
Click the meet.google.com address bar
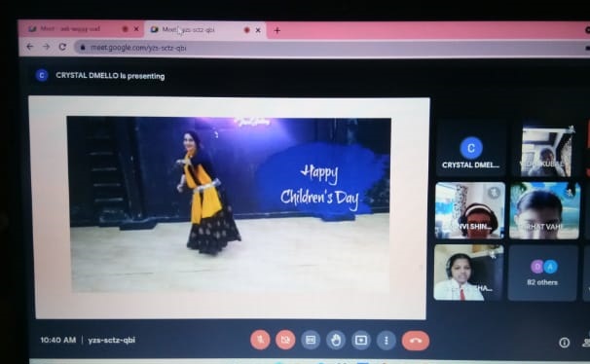point(331,48)
